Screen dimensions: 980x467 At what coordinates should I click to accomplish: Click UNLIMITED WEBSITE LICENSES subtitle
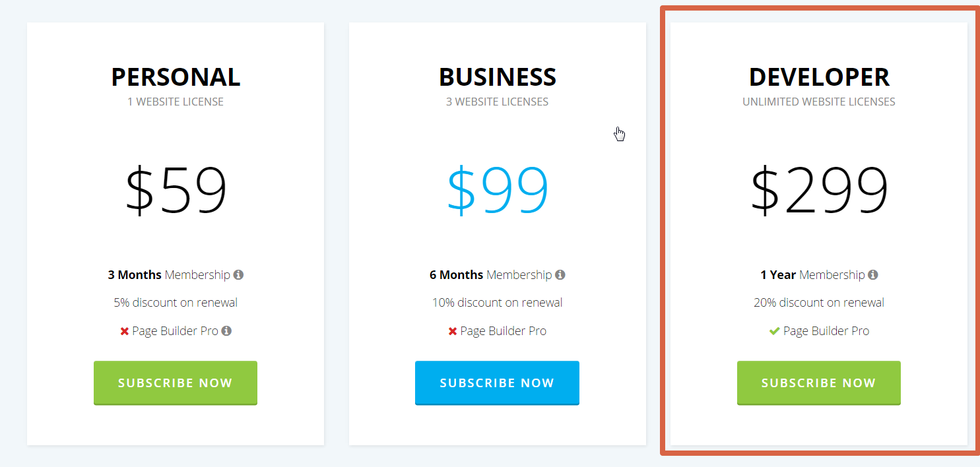[819, 102]
